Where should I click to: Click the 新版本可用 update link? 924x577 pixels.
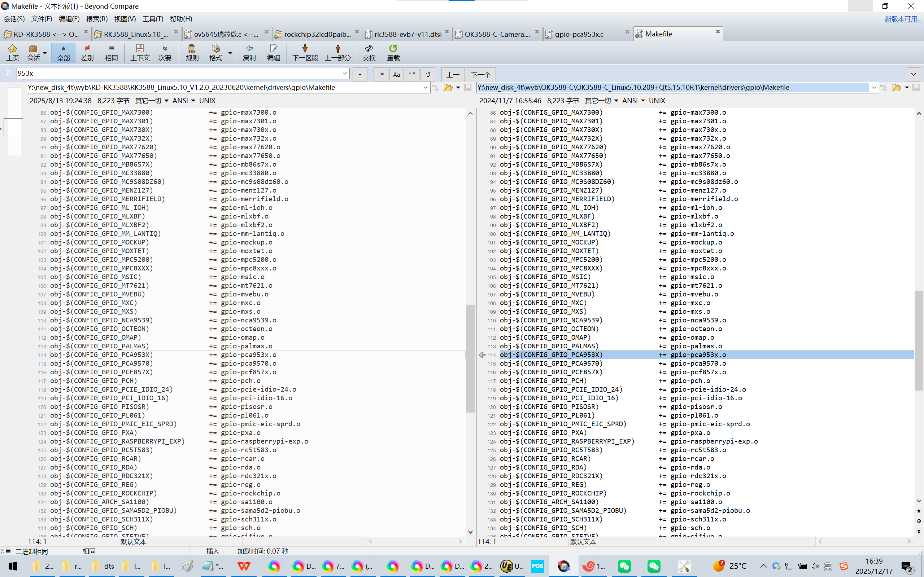(903, 19)
